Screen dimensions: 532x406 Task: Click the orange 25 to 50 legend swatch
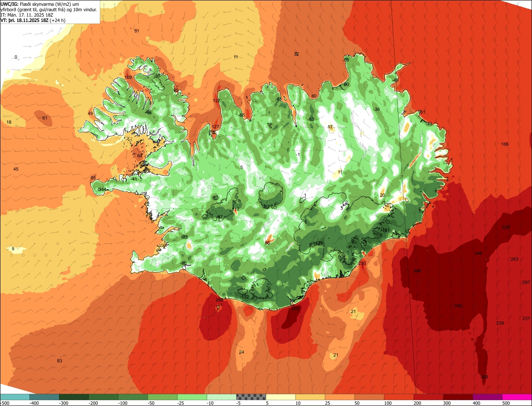coord(340,397)
